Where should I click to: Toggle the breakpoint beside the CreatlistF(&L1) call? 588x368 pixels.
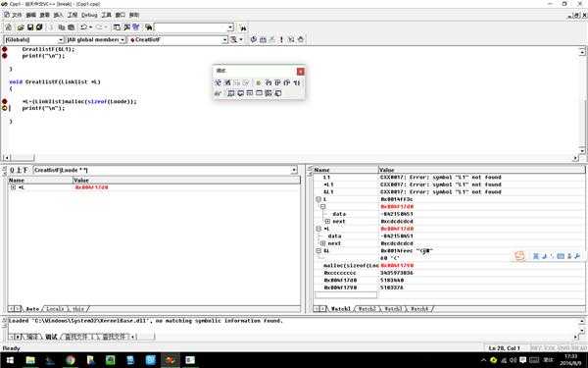point(5,49)
